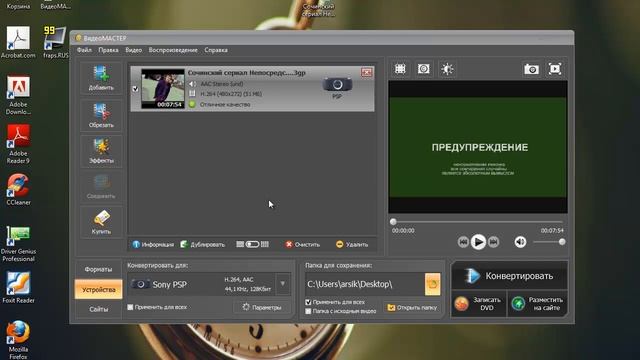Mute the preview with the speaker icon
The height and width of the screenshot is (360, 640).
coord(520,242)
